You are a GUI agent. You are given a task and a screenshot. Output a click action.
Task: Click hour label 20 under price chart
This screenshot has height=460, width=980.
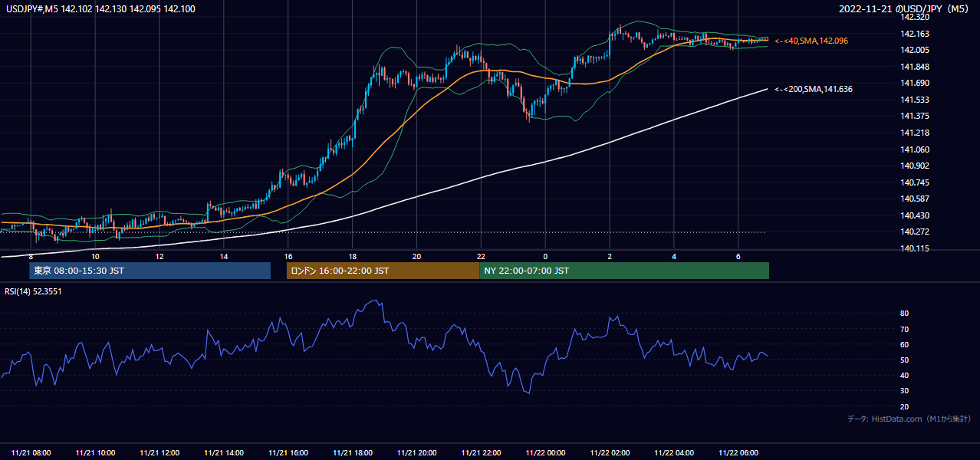pyautogui.click(x=416, y=256)
